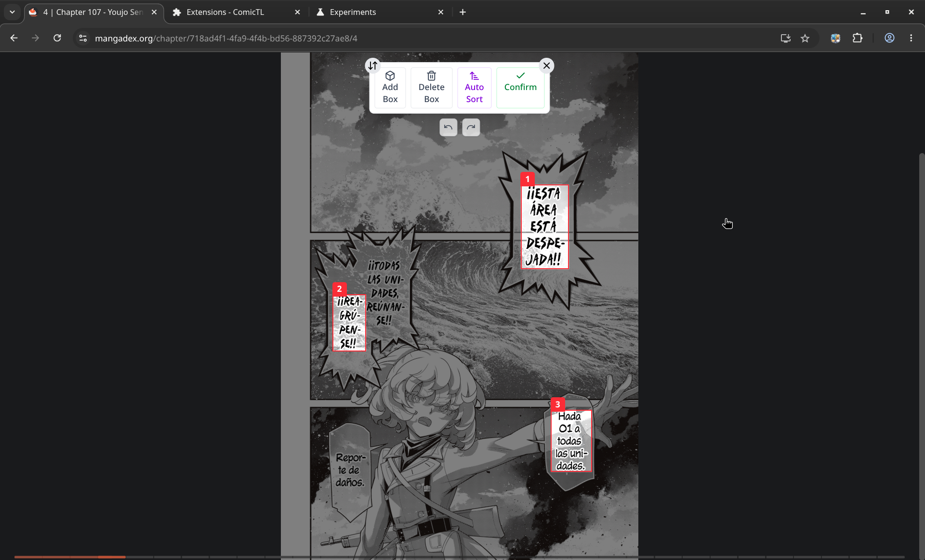Viewport: 925px width, 560px height.
Task: Click the swap order arrows icon
Action: point(373,65)
